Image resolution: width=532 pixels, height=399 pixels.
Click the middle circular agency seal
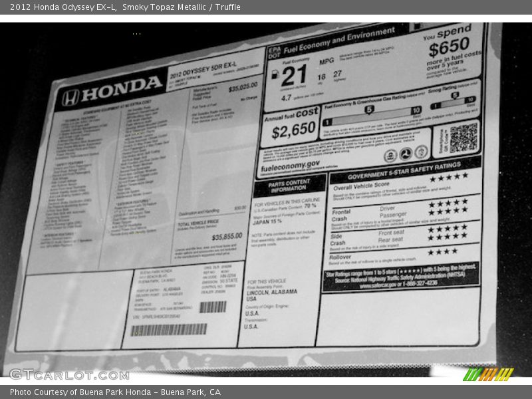pyautogui.click(x=406, y=154)
